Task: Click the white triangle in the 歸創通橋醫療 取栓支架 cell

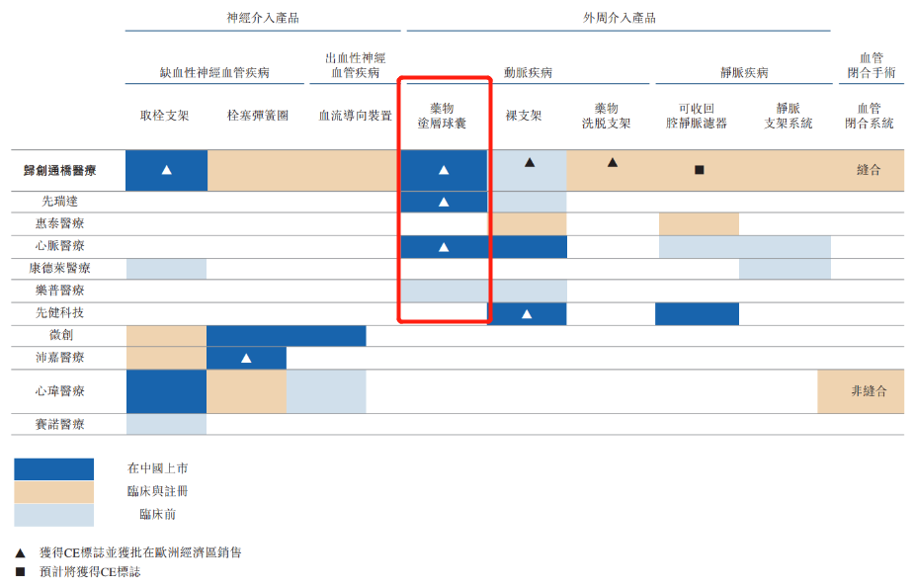Action: pyautogui.click(x=167, y=170)
